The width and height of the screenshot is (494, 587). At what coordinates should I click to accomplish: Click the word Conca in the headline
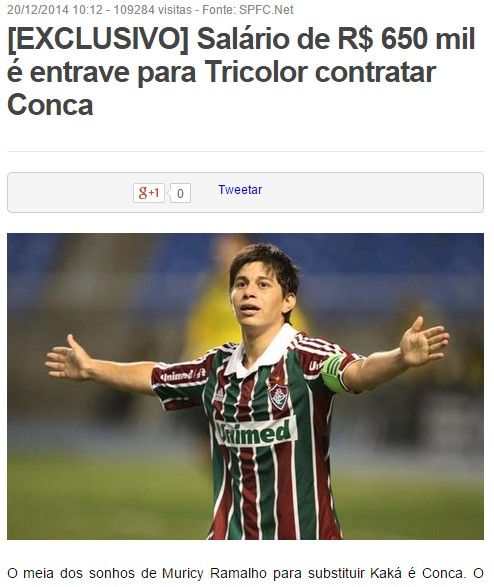coord(50,105)
